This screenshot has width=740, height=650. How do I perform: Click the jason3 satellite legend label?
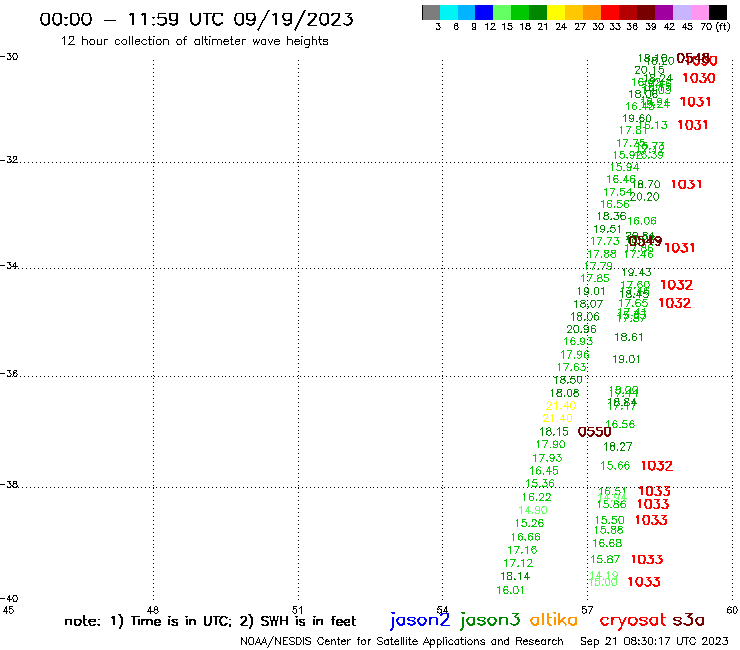pyautogui.click(x=490, y=620)
